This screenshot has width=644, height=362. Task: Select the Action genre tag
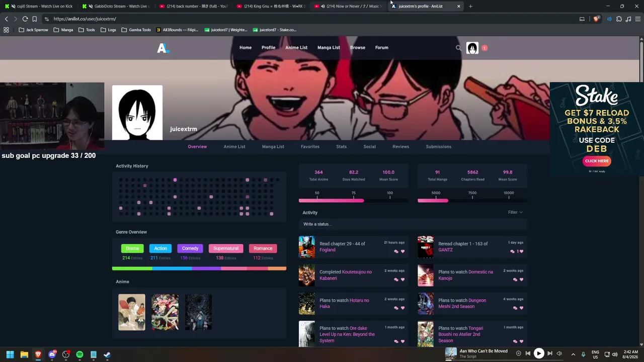pos(160,248)
